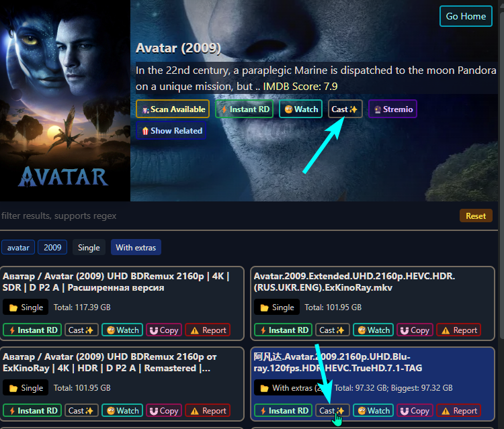Click Instant RD on Remastered BDRemux card
504x429 pixels.
(32, 410)
